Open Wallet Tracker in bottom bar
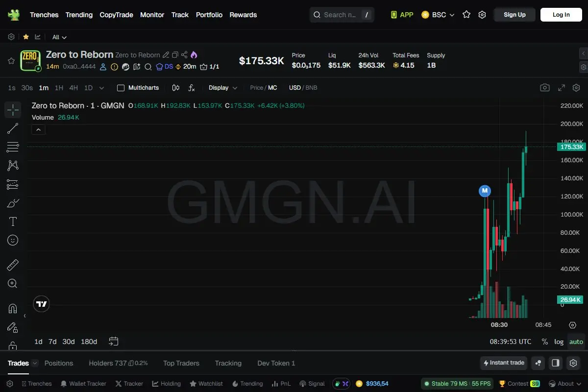This screenshot has width=588, height=392. [83, 384]
